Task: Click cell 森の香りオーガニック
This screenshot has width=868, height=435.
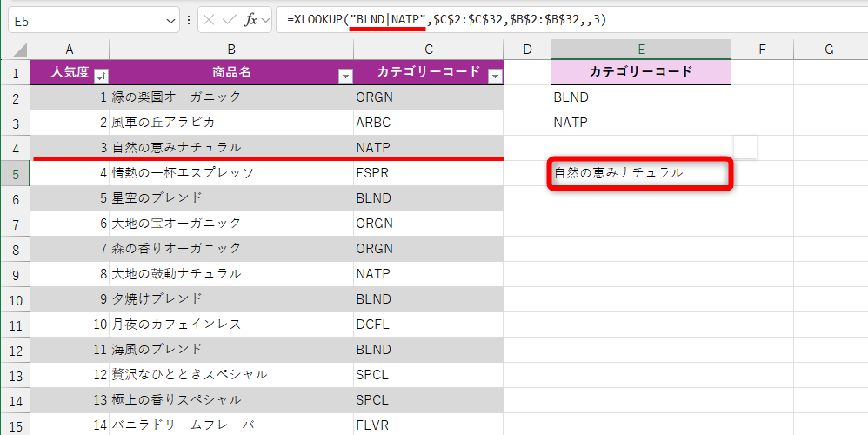Action: [x=231, y=249]
